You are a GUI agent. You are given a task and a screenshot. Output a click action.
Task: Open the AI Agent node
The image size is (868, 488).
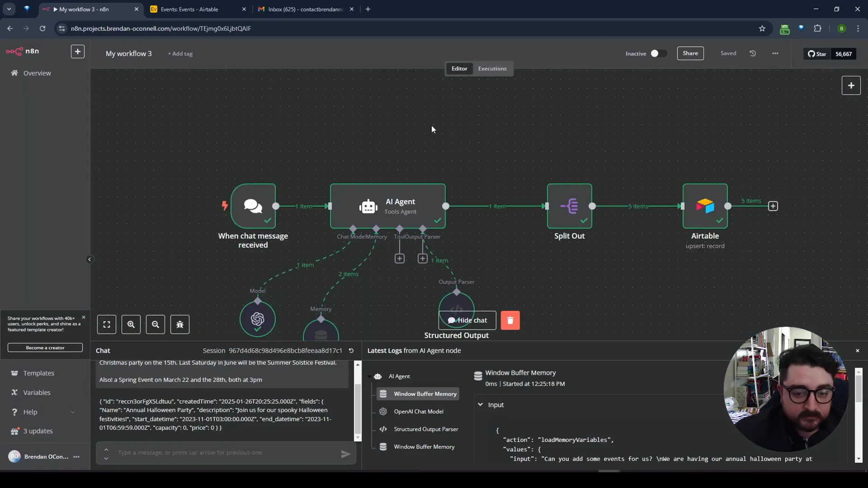tap(387, 206)
